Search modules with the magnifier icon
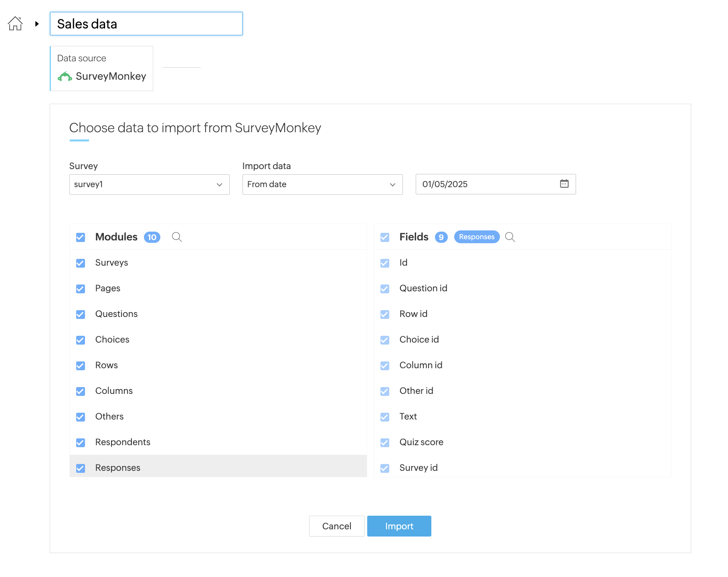Screen dimensions: 728x577 coord(177,237)
